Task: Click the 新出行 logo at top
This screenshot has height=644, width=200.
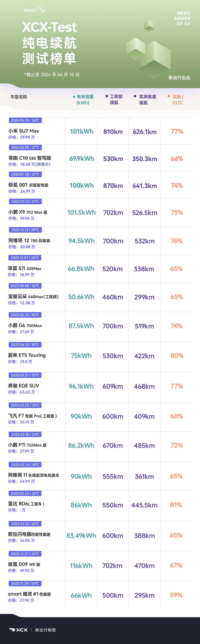Action: 35,9
